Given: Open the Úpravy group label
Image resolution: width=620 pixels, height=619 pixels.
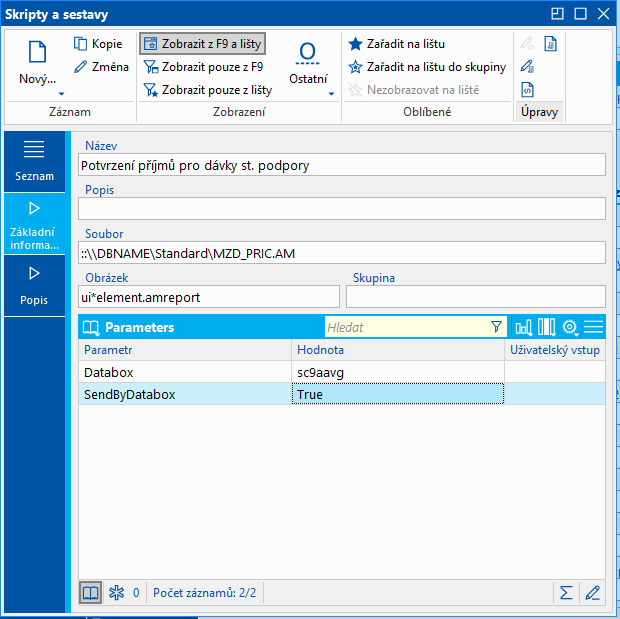Looking at the screenshot, I should (539, 112).
